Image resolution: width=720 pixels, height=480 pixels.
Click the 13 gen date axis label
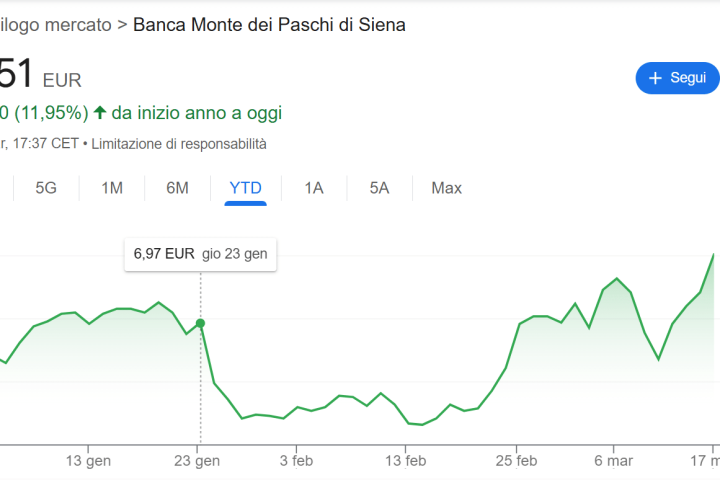tap(88, 461)
